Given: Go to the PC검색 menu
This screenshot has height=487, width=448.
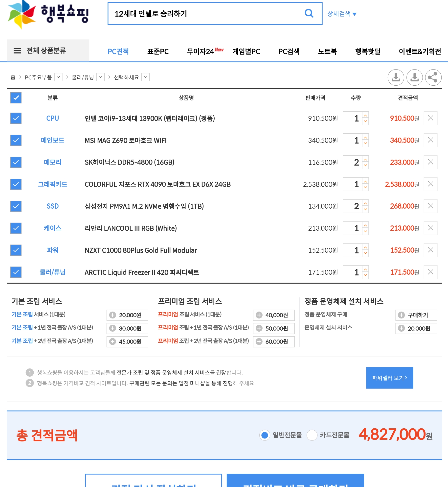Looking at the screenshot, I should [x=289, y=51].
